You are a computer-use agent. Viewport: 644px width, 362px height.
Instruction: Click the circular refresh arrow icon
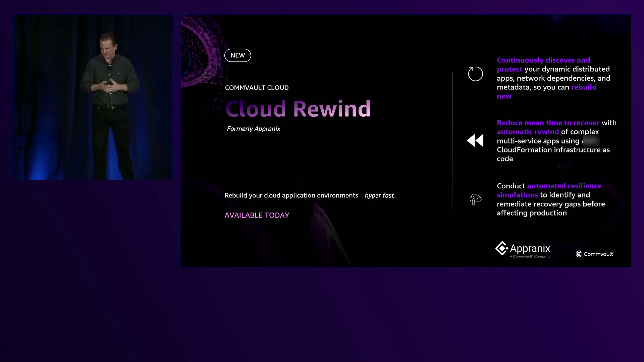tap(475, 74)
